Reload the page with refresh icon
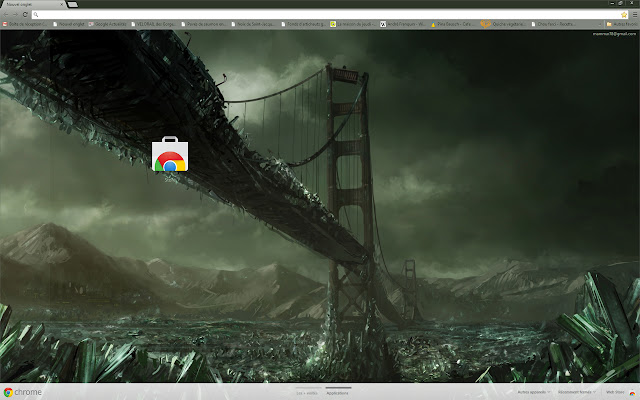The width and height of the screenshot is (640, 400). (x=25, y=15)
